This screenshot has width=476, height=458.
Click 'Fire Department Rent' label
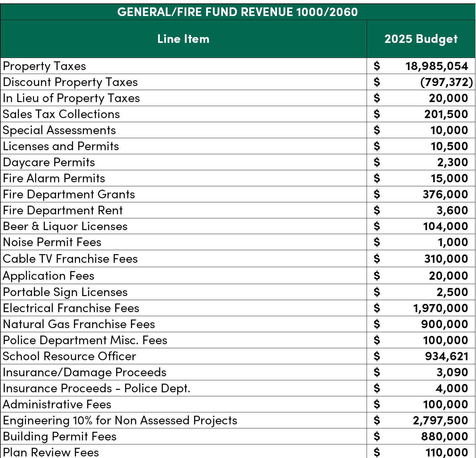click(63, 211)
